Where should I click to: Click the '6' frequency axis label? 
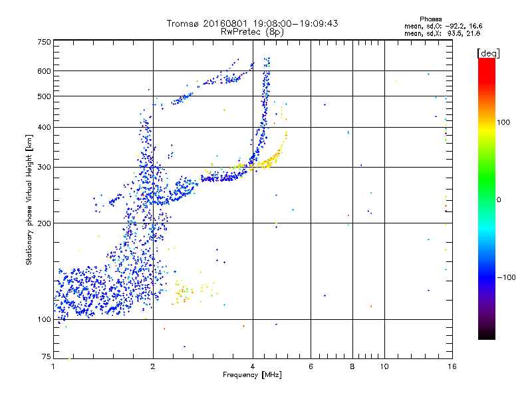(311, 366)
